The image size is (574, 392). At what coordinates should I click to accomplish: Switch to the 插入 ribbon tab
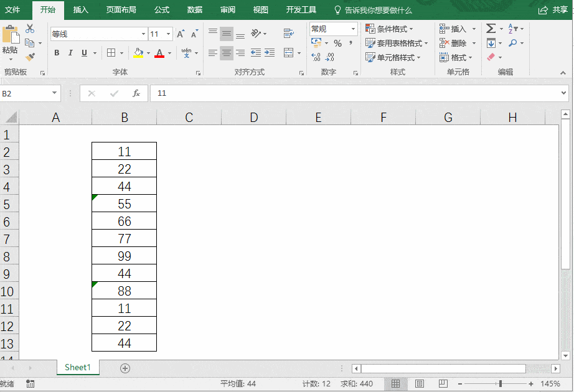pos(82,10)
